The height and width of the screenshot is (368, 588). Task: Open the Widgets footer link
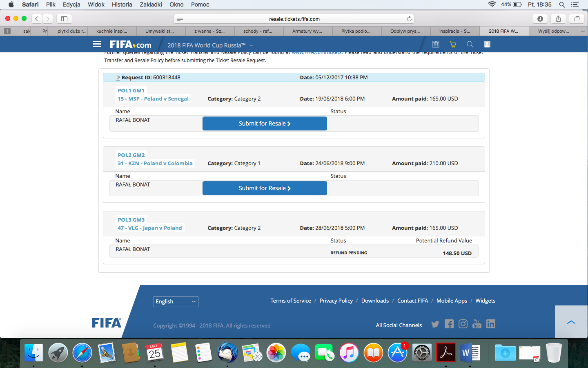(486, 301)
